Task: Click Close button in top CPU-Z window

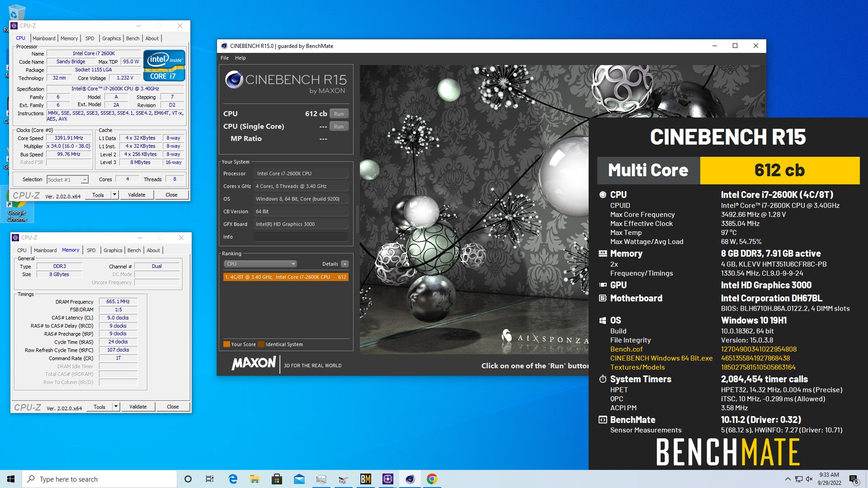Action: point(171,195)
